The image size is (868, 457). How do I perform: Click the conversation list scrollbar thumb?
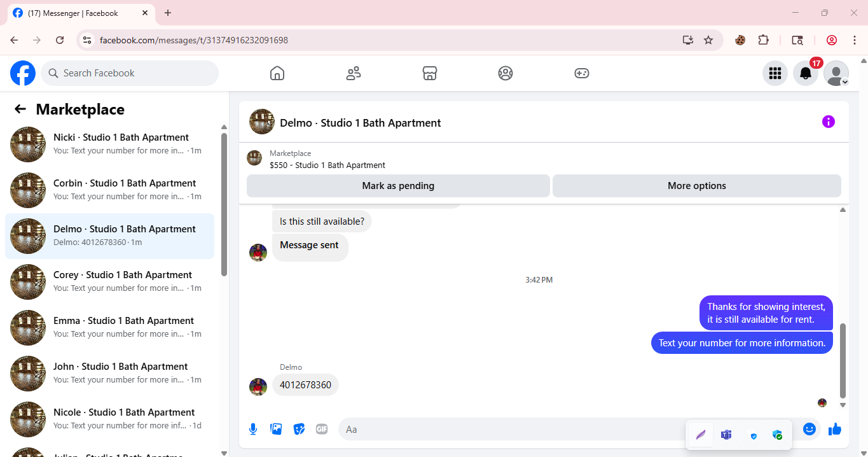[x=224, y=204]
